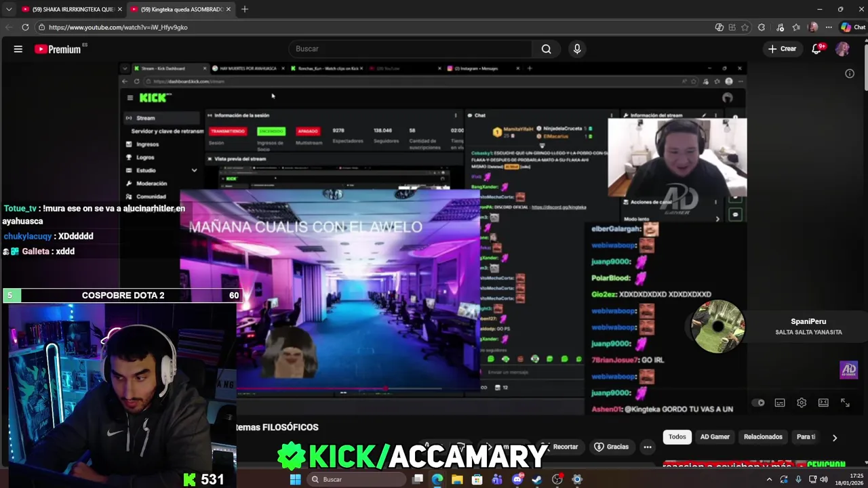
Task: Open Task View on the taskbar
Action: click(x=418, y=479)
